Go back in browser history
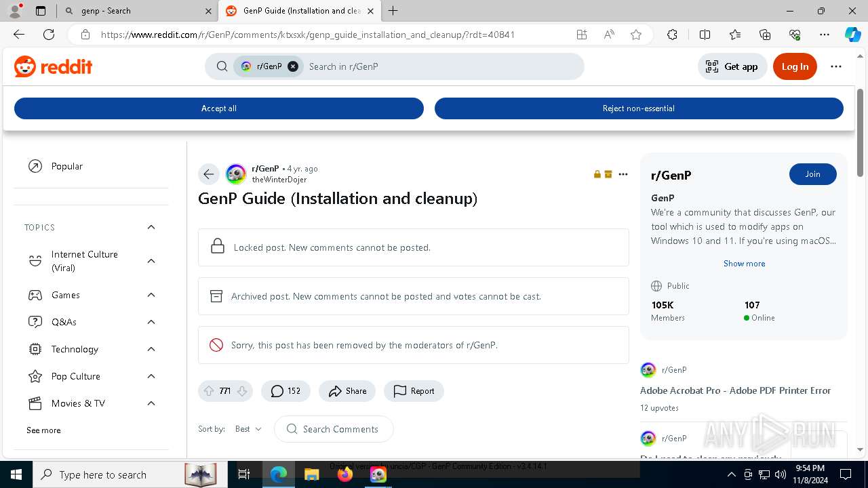Screen dimensions: 868x488 click(19, 35)
